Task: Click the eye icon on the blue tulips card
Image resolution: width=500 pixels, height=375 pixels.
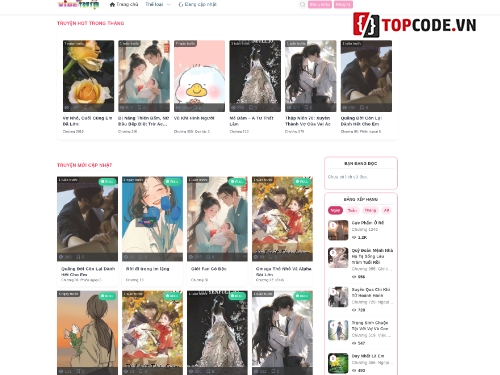Action: click(x=126, y=257)
